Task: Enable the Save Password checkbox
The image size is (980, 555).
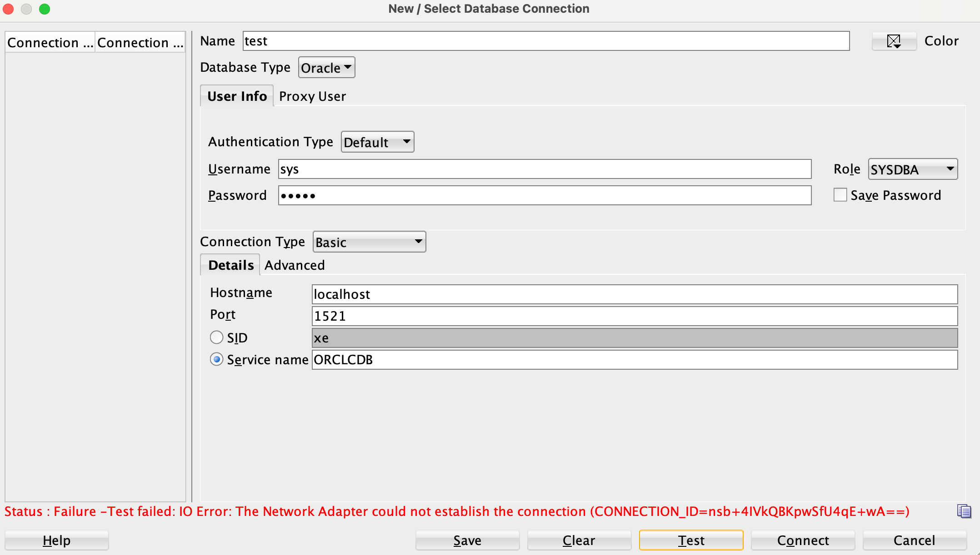Action: [840, 195]
